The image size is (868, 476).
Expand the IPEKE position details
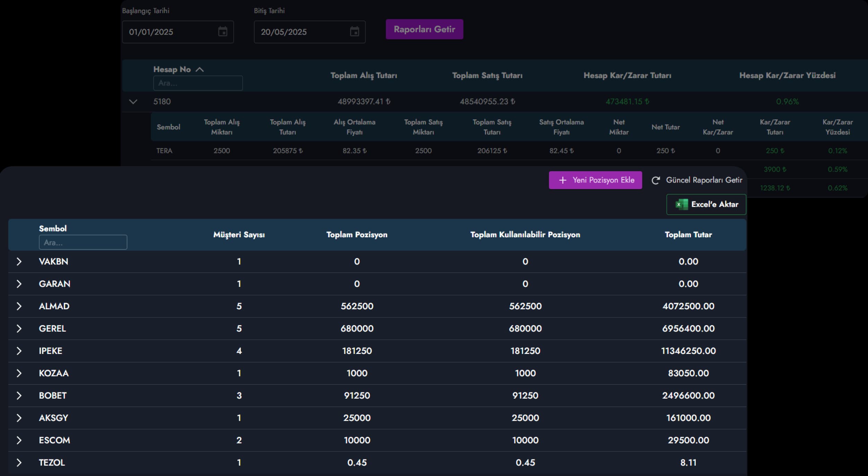coord(19,351)
